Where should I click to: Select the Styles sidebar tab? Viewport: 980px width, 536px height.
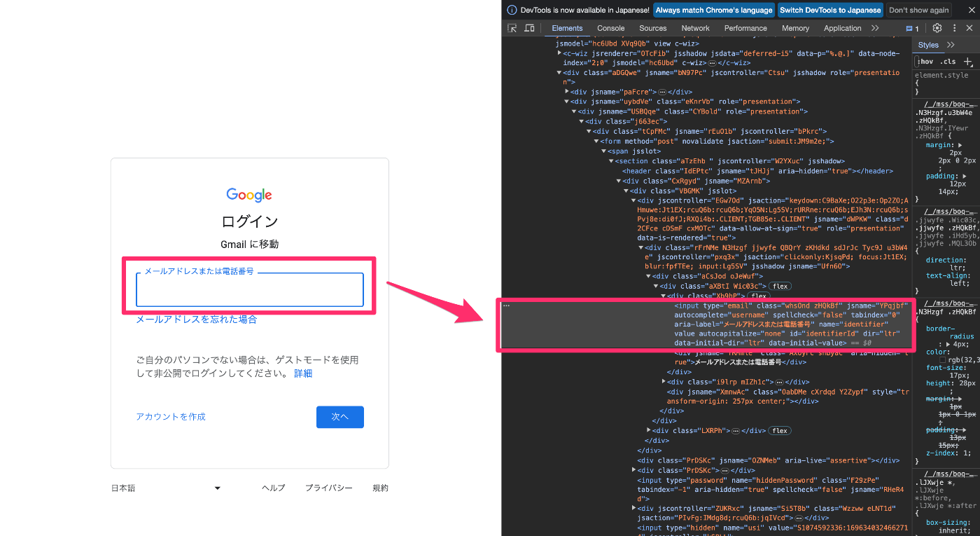coord(928,45)
